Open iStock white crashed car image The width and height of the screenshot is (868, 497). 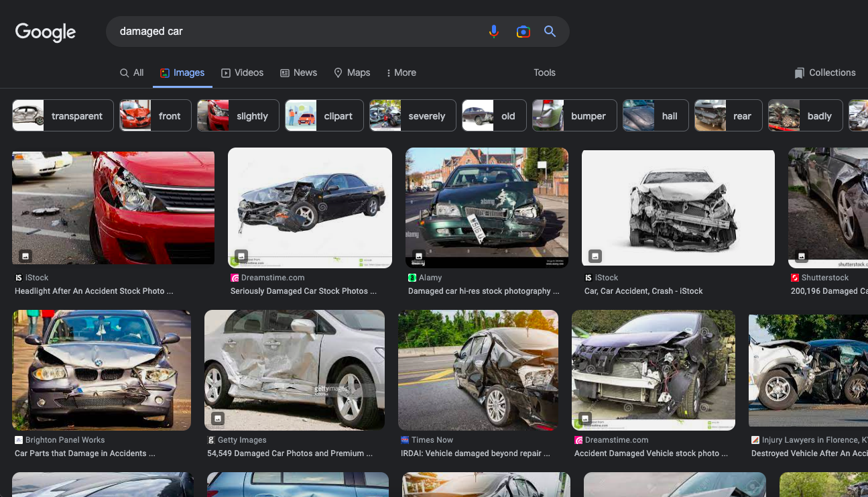click(678, 207)
